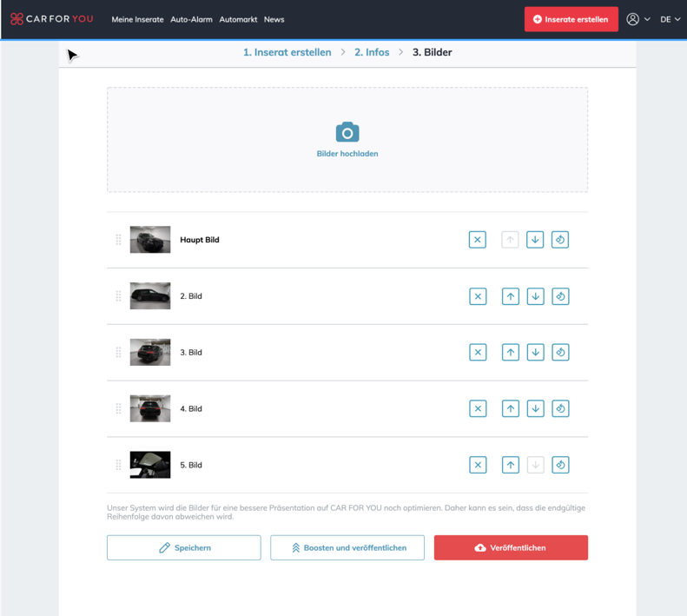Open the 4. Bild thumbnail
This screenshot has height=616, width=687.
pyautogui.click(x=150, y=408)
